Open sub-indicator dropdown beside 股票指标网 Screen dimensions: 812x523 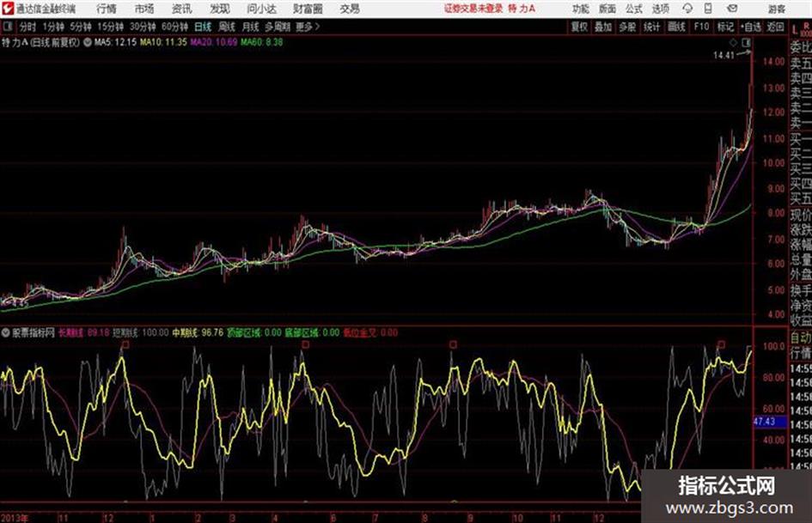pos(6,332)
